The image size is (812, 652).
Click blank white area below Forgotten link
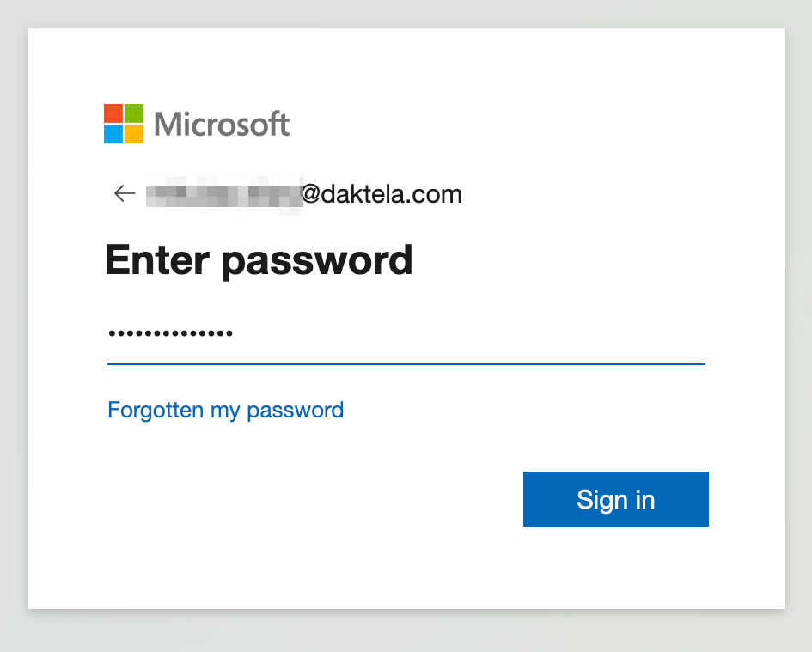tap(258, 515)
